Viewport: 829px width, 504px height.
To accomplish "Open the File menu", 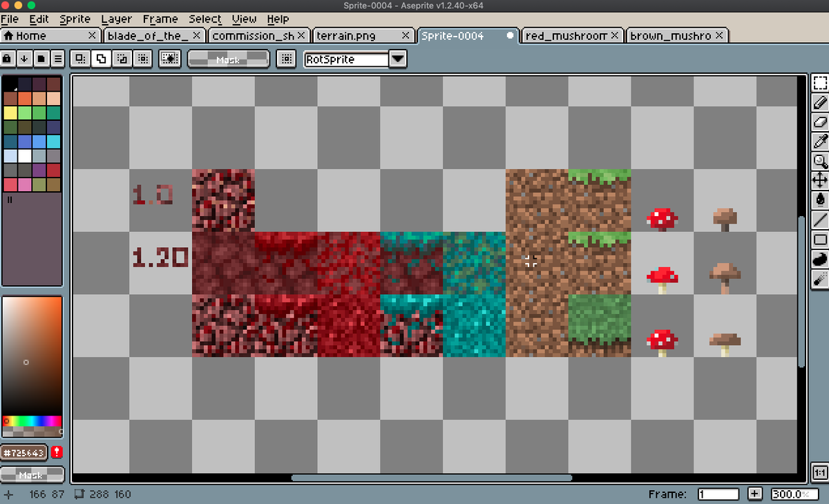I will [10, 19].
